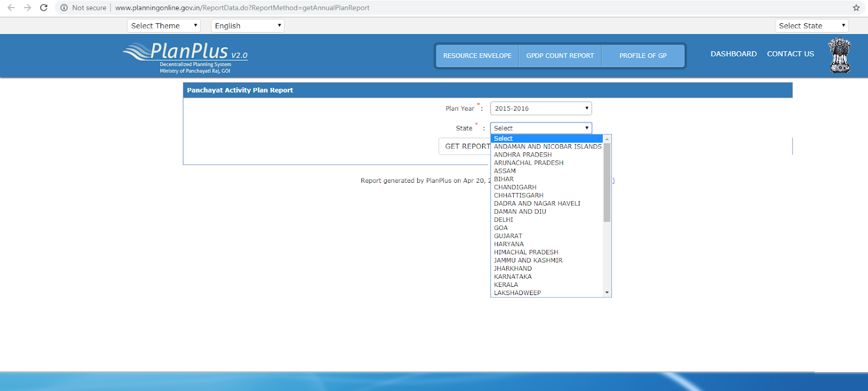Go to the DASHBOARD link
The image size is (868, 391).
(733, 54)
